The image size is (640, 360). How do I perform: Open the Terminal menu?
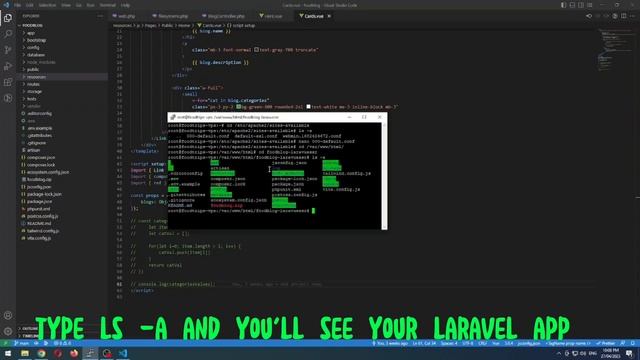coord(108,5)
